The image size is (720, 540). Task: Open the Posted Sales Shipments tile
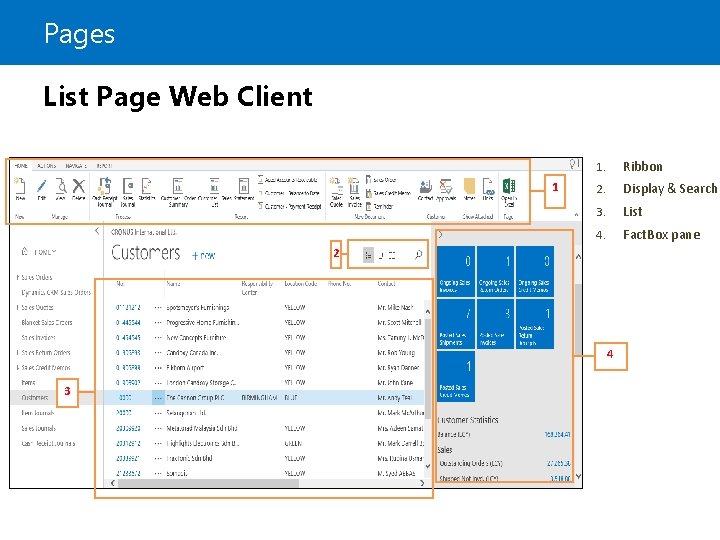(456, 324)
